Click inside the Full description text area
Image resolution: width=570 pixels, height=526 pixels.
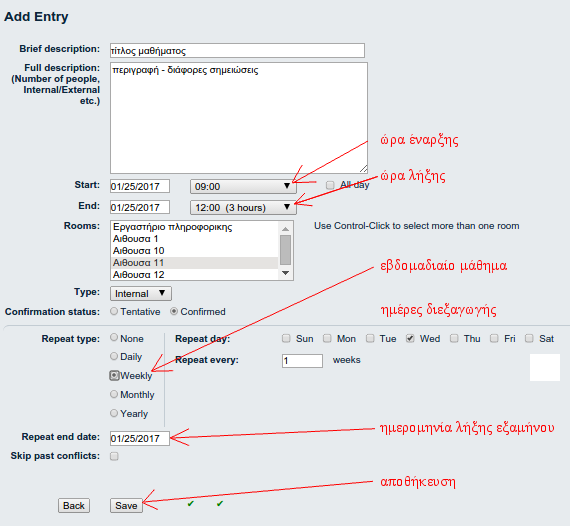239,118
